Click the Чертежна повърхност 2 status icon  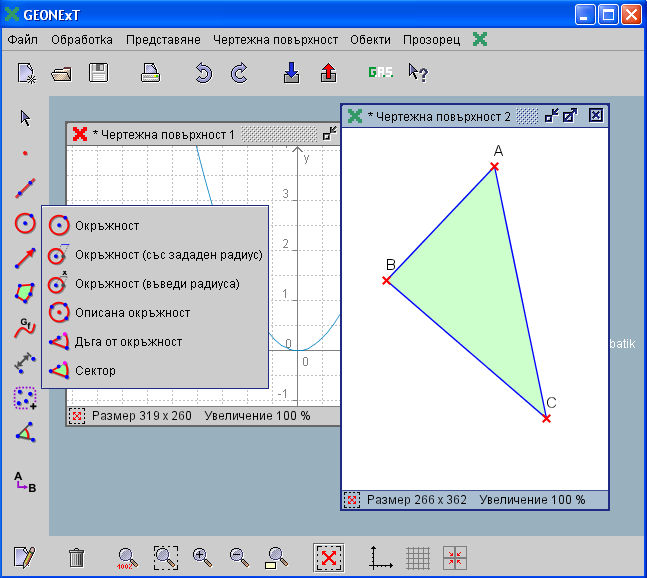[352, 500]
